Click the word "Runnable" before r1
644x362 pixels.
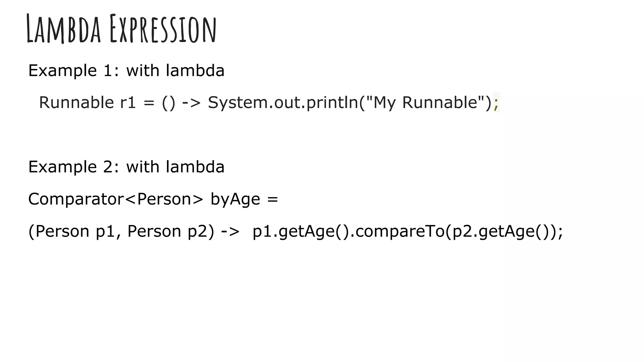(x=76, y=102)
